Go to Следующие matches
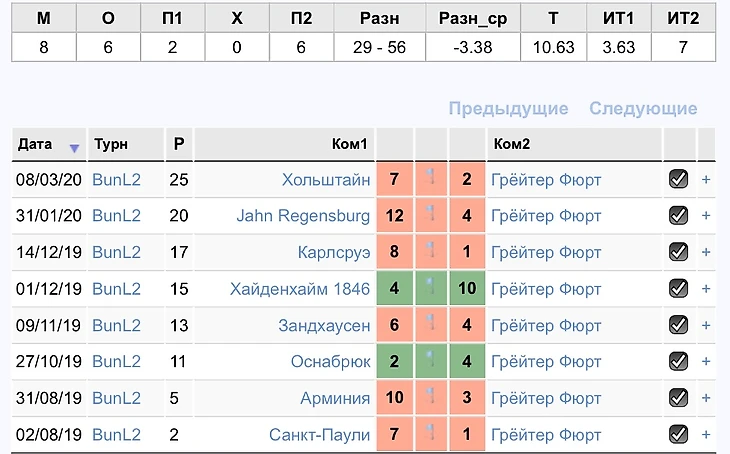 pos(643,108)
